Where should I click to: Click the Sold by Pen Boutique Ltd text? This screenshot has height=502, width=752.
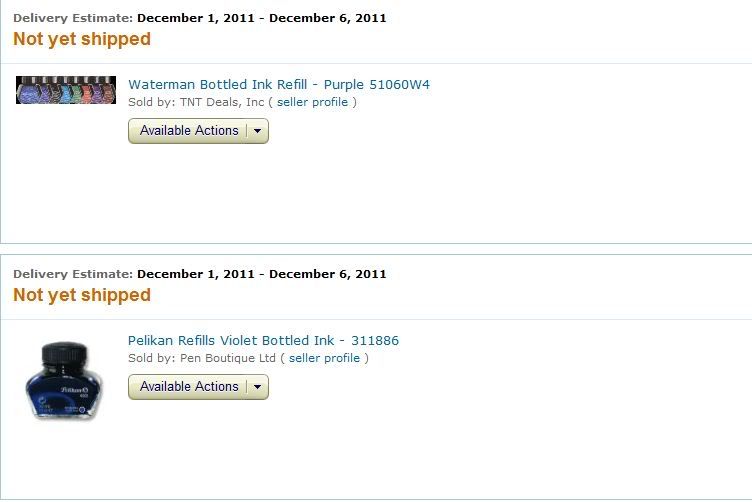pos(202,358)
